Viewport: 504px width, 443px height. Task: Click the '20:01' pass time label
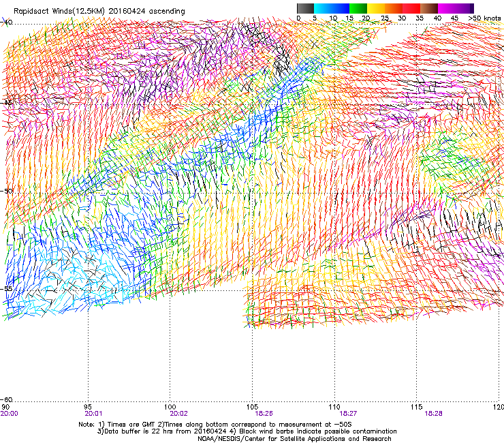pyautogui.click(x=93, y=414)
